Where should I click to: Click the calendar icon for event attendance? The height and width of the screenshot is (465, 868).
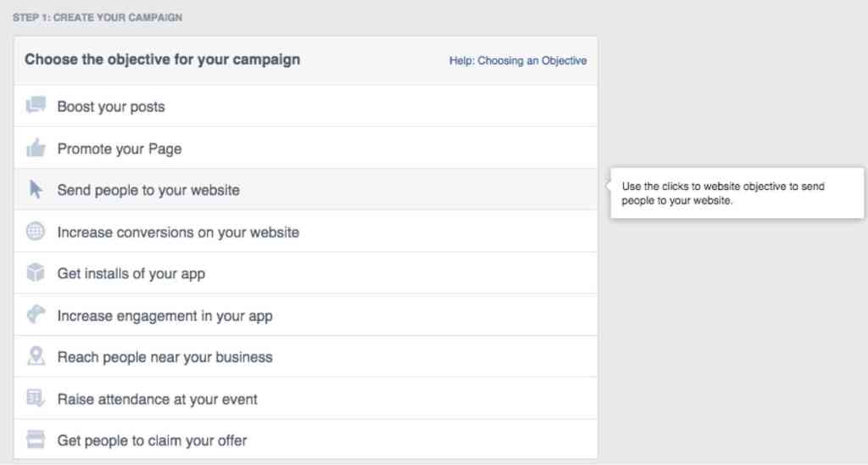(36, 398)
